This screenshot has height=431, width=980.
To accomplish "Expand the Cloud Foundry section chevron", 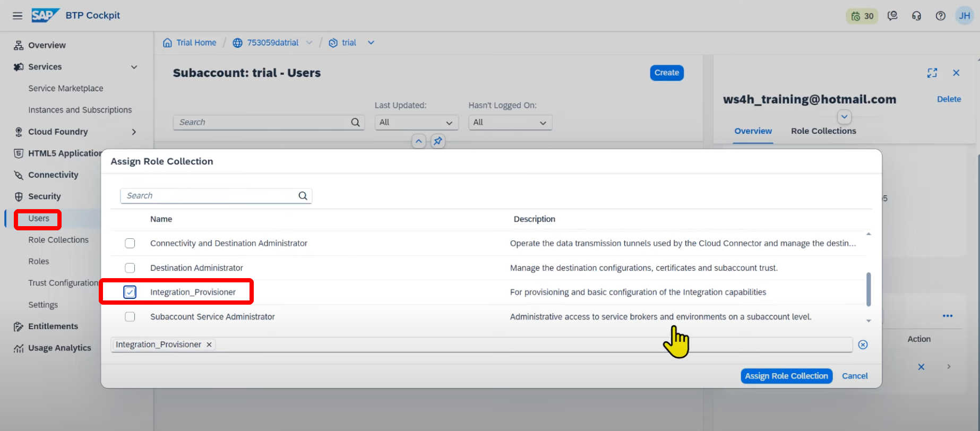I will pyautogui.click(x=134, y=132).
